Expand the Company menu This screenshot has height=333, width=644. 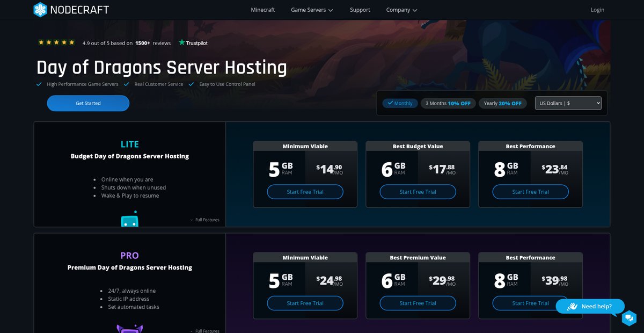pyautogui.click(x=401, y=10)
